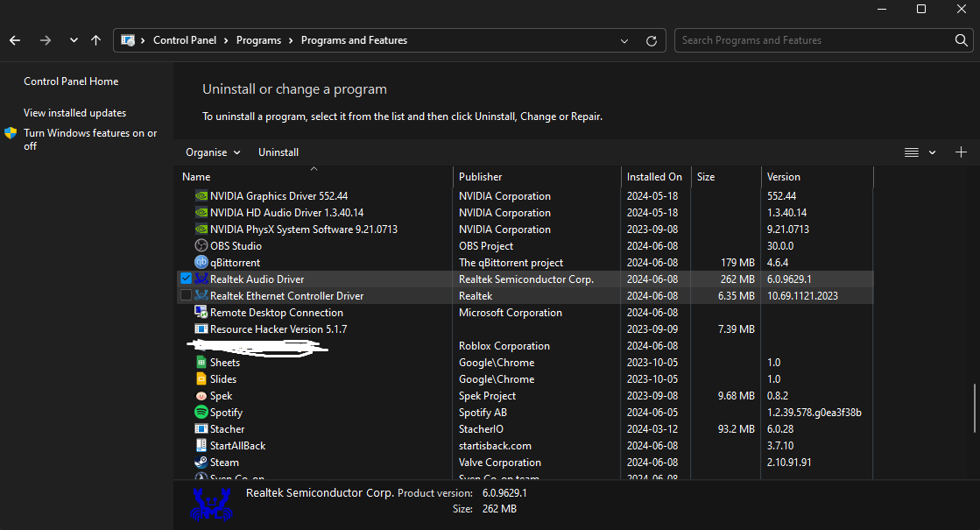Sort list by Installed On column
This screenshot has height=530, width=980.
coord(654,177)
